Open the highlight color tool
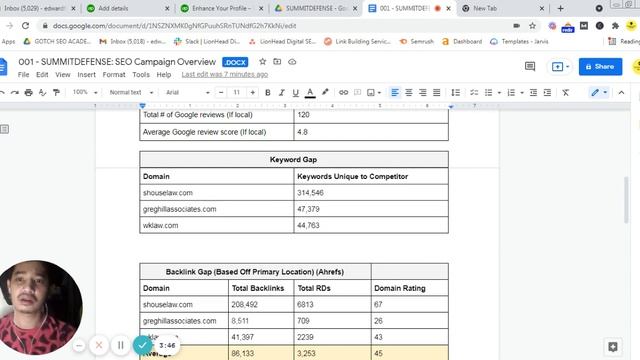Viewport: 640px width, 360px height. (325, 92)
